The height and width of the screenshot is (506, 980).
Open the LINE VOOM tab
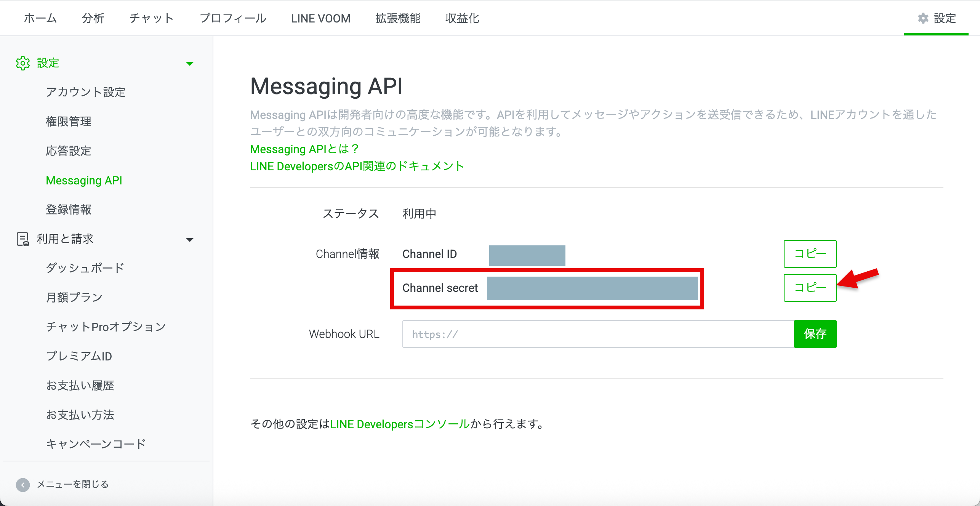point(320,18)
